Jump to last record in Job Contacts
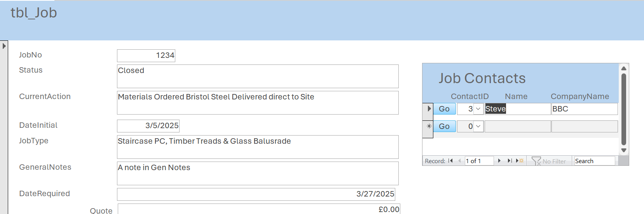Screen dimensions: 644x214 (510, 161)
